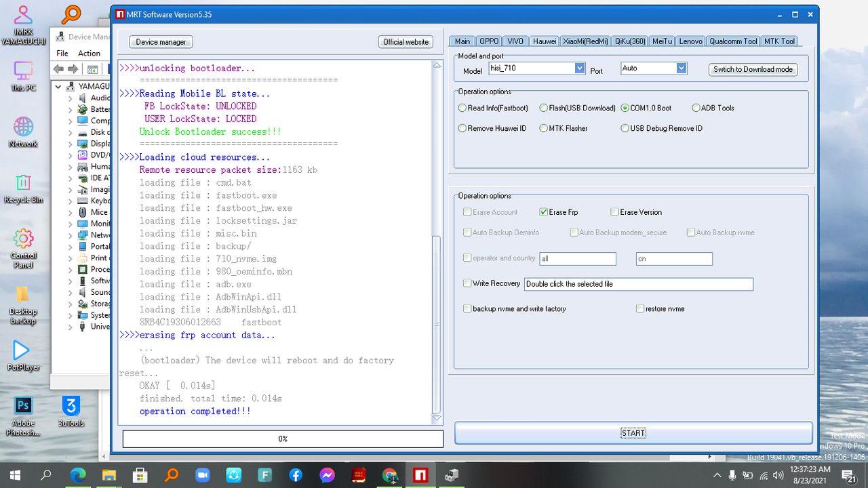Launch the 3uTools desktop shortcut

pyautogui.click(x=71, y=411)
